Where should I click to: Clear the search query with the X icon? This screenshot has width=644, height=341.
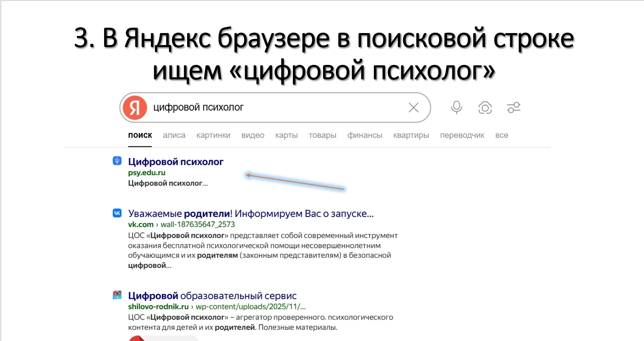point(413,107)
